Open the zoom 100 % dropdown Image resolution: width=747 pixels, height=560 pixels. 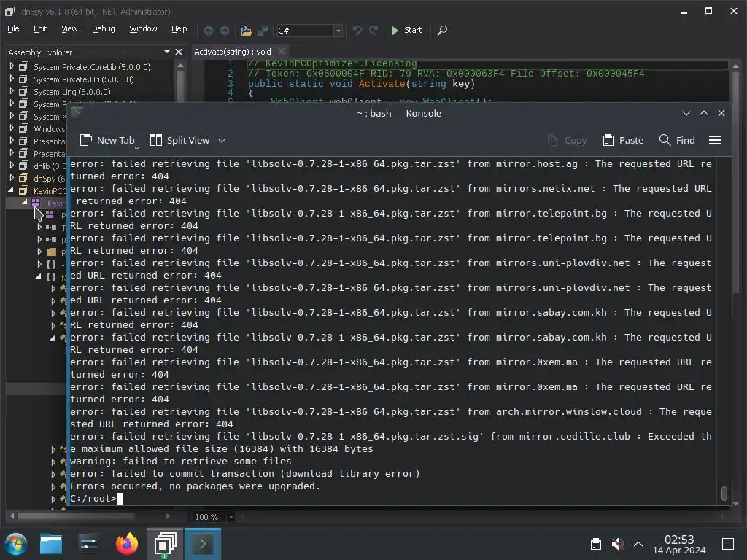pos(231,517)
